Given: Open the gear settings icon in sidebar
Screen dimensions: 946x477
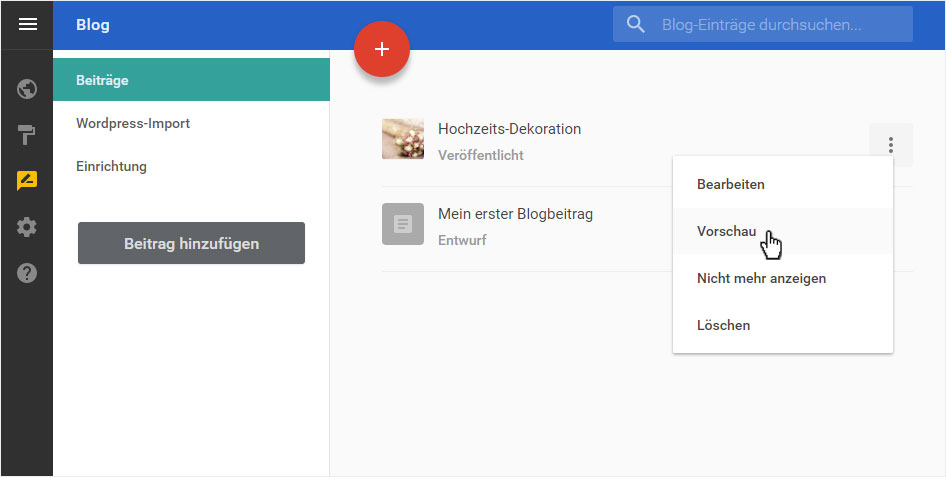Looking at the screenshot, I should click(x=27, y=227).
